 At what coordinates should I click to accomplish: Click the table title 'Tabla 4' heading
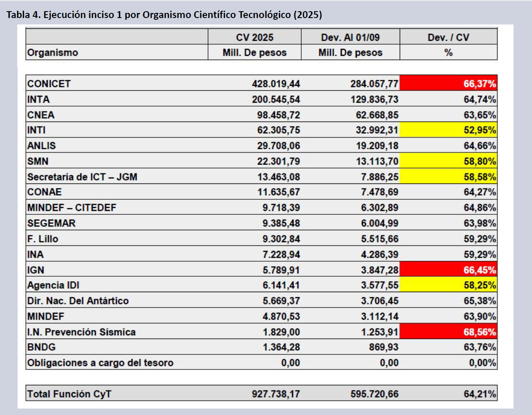pos(164,15)
